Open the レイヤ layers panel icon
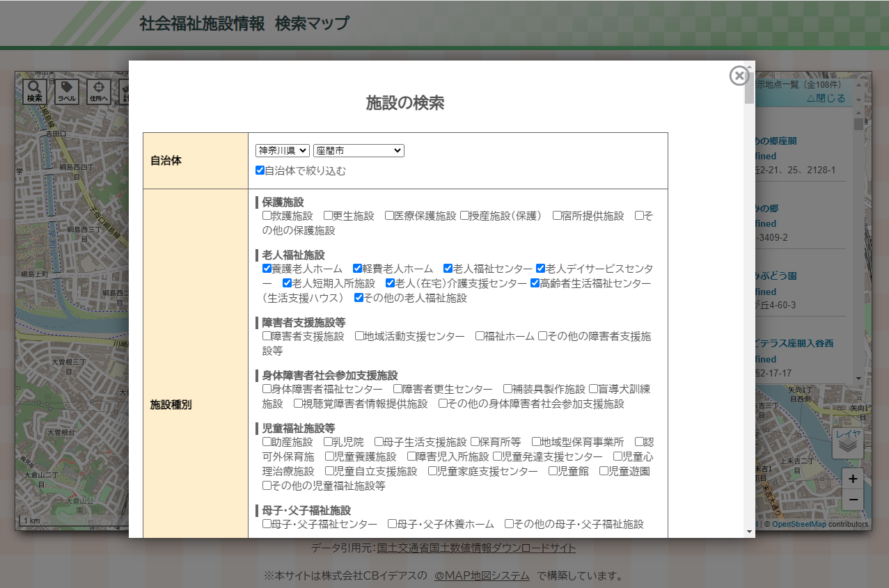Image resolution: width=889 pixels, height=588 pixels. click(x=848, y=443)
